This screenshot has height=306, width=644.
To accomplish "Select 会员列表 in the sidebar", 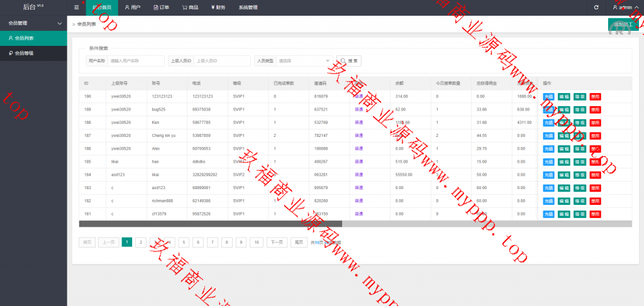I will 25,38.
